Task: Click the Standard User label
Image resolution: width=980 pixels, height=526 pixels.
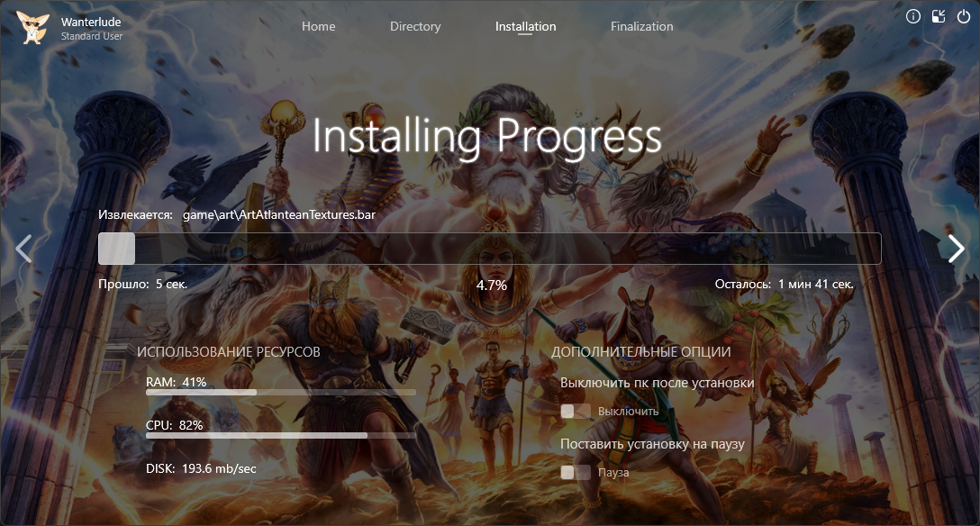Action: click(92, 36)
